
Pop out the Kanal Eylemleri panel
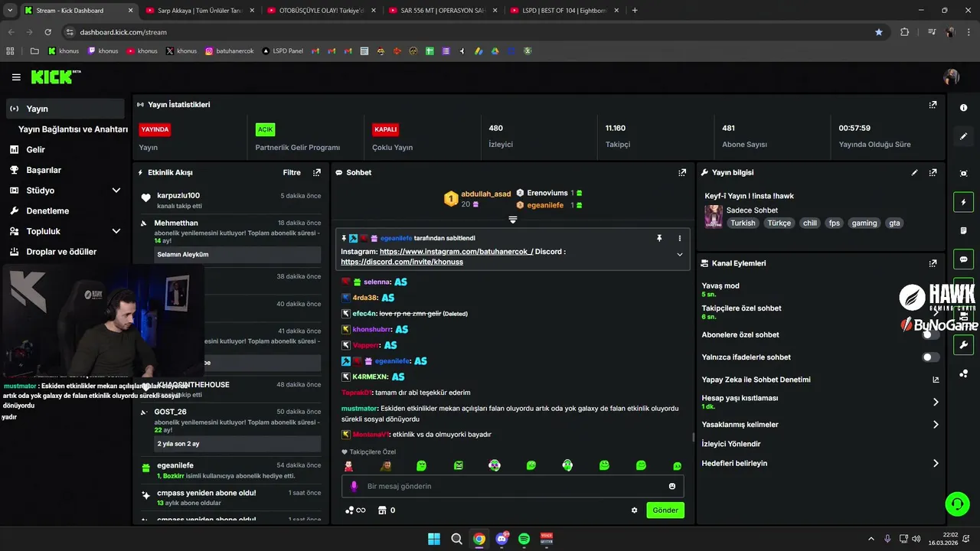click(x=933, y=263)
